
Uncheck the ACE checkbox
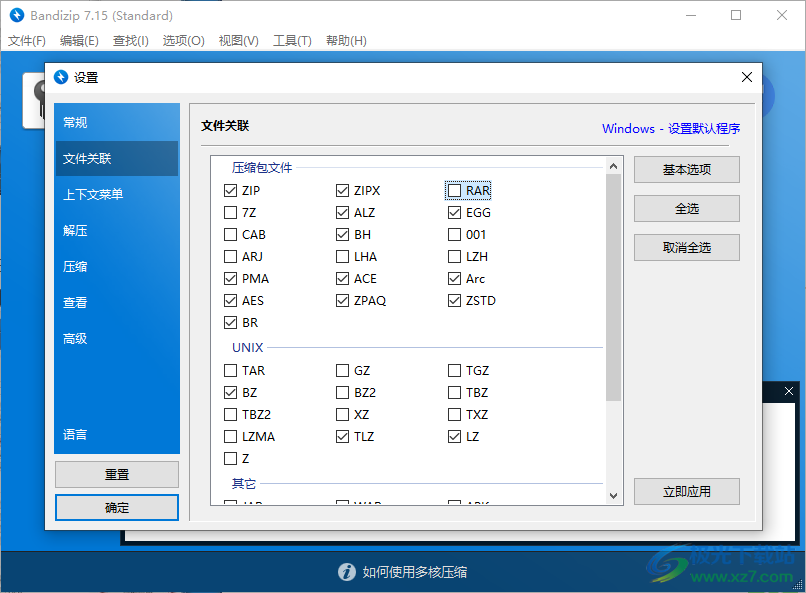point(342,279)
